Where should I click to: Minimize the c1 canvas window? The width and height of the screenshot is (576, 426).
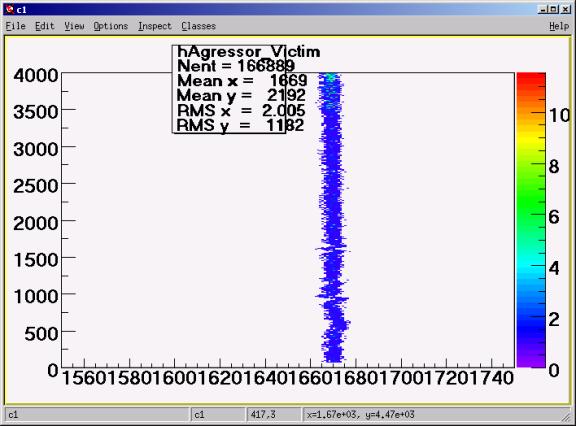click(x=543, y=10)
